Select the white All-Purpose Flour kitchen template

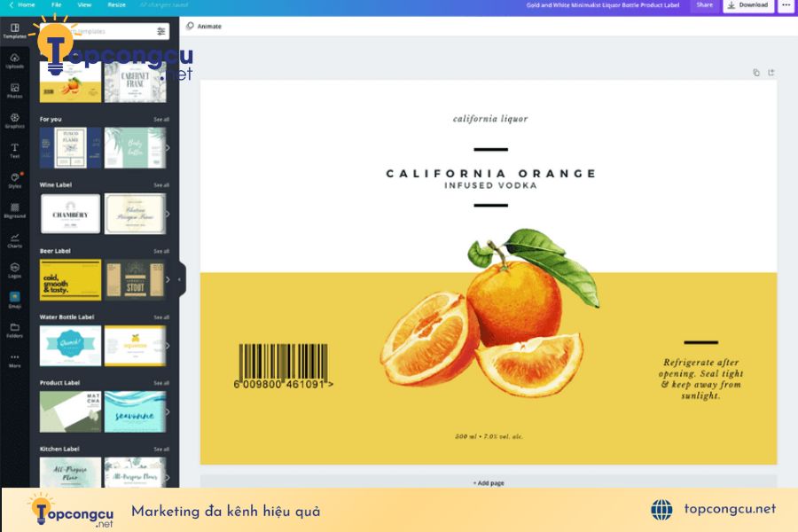[x=135, y=473]
